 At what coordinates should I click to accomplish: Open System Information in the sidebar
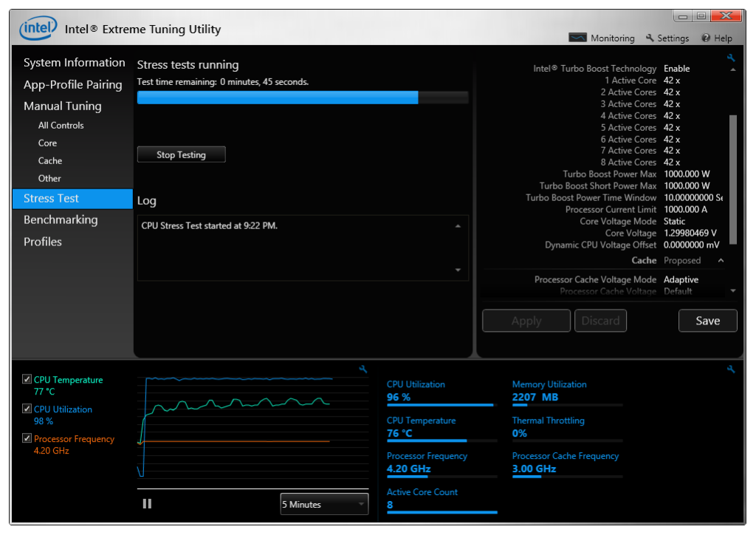tap(74, 63)
